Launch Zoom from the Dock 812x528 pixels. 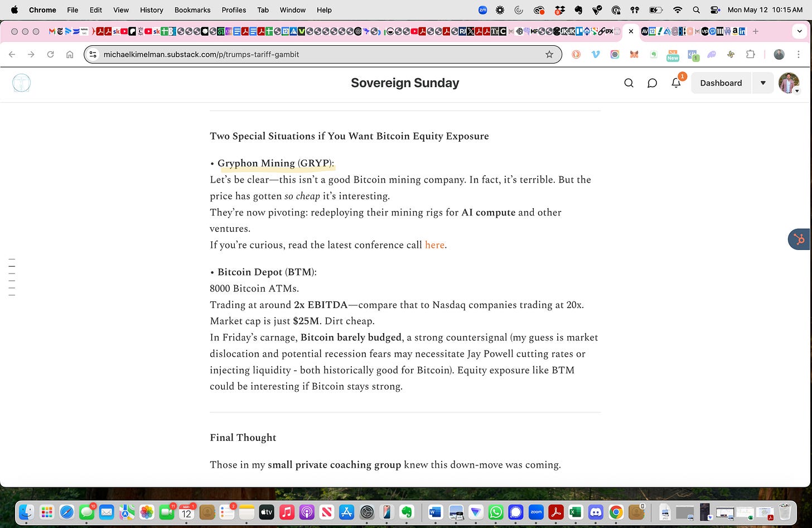(x=536, y=512)
